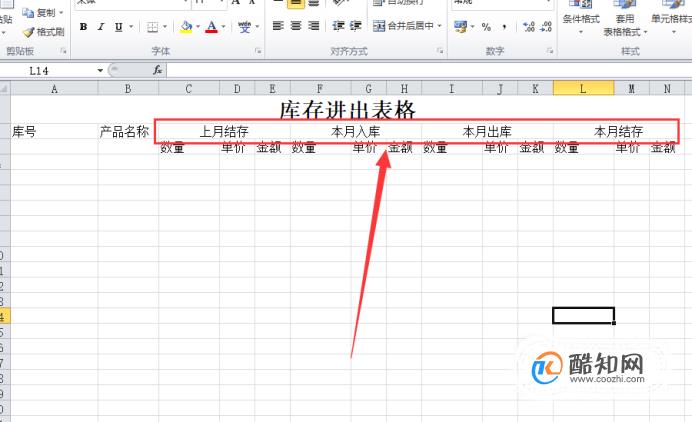The image size is (692, 422).
Task: Click the 本月出库 merged cell
Action: [x=487, y=132]
